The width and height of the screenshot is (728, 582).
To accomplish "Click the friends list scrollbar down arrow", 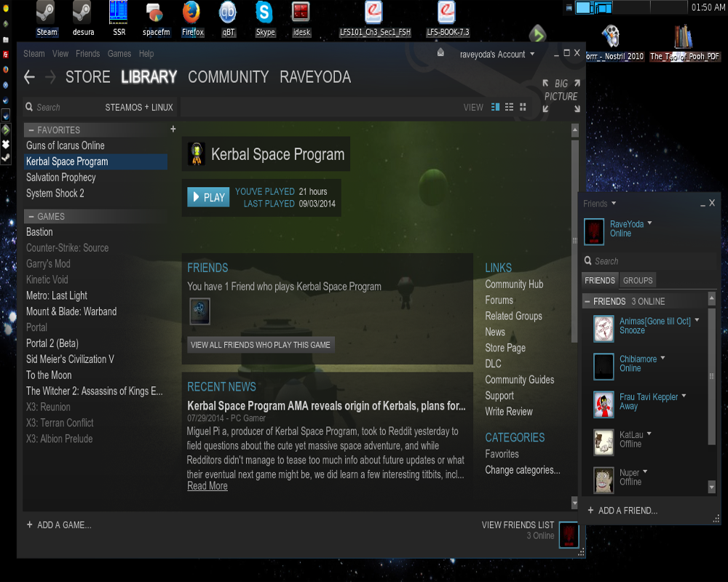I will click(x=711, y=487).
